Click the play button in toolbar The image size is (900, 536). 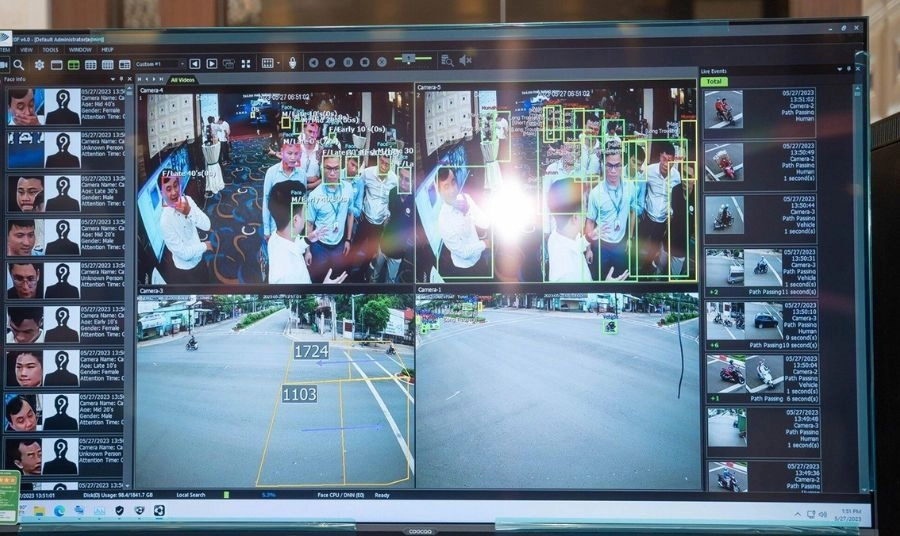pyautogui.click(x=331, y=63)
